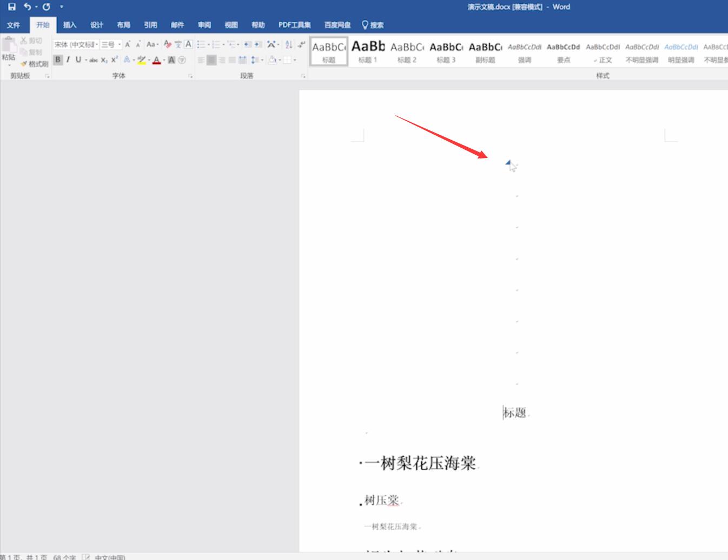
Task: Open the font group dialog launcher
Action: [x=190, y=76]
